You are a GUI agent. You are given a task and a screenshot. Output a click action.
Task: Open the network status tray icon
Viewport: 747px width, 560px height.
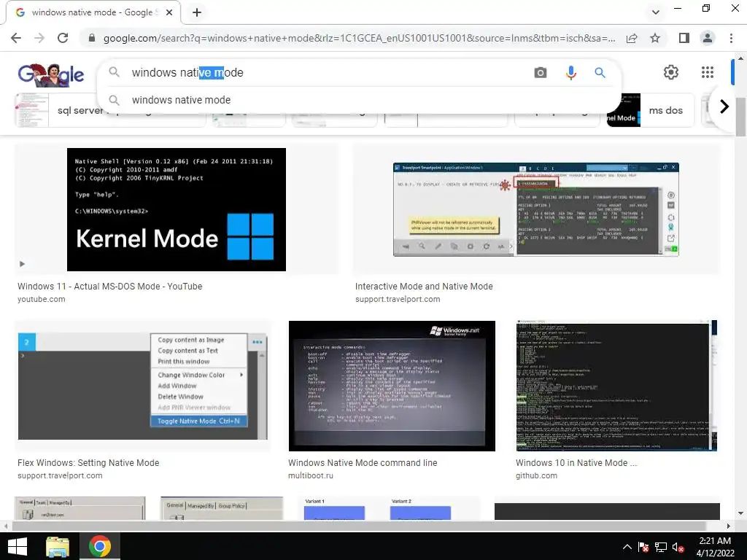coord(661,547)
